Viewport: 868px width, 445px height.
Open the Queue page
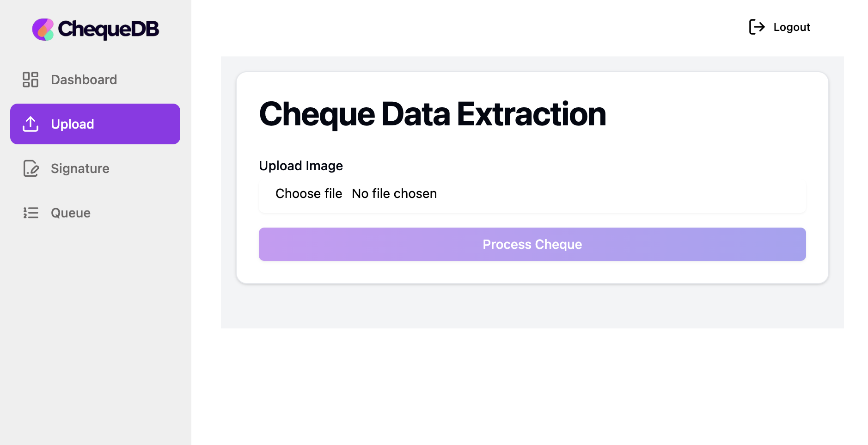70,213
